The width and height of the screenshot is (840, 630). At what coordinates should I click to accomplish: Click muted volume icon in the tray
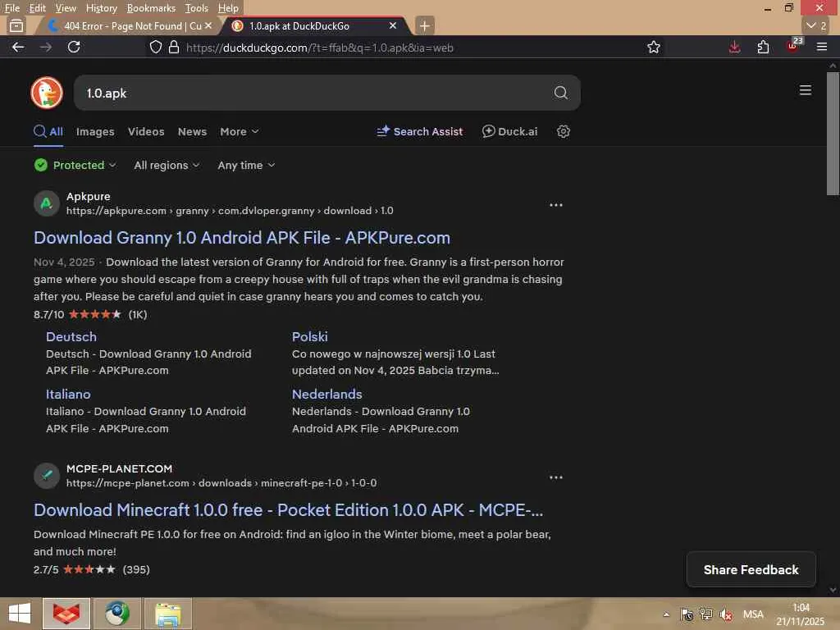click(x=727, y=614)
